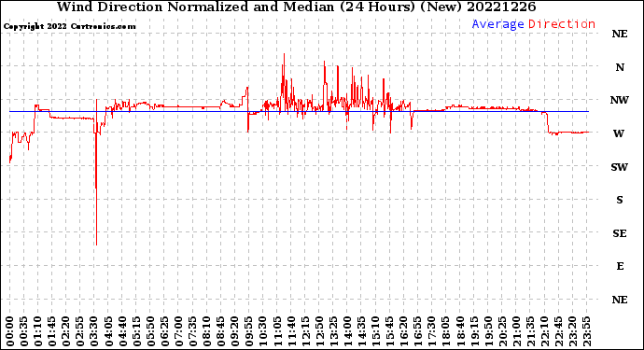Click the 'N' direction axis label
Image resolution: width=644 pixels, height=350 pixels.
point(620,67)
